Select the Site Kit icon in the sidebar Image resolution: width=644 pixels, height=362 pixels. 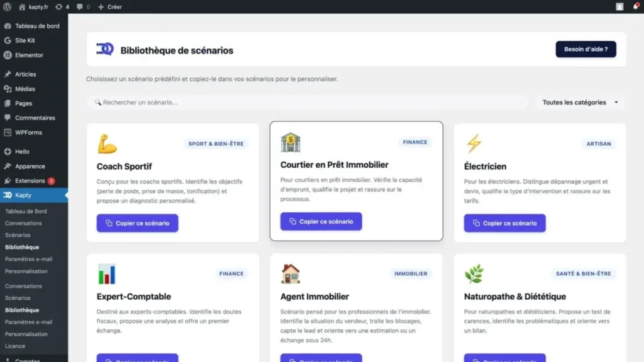9,40
